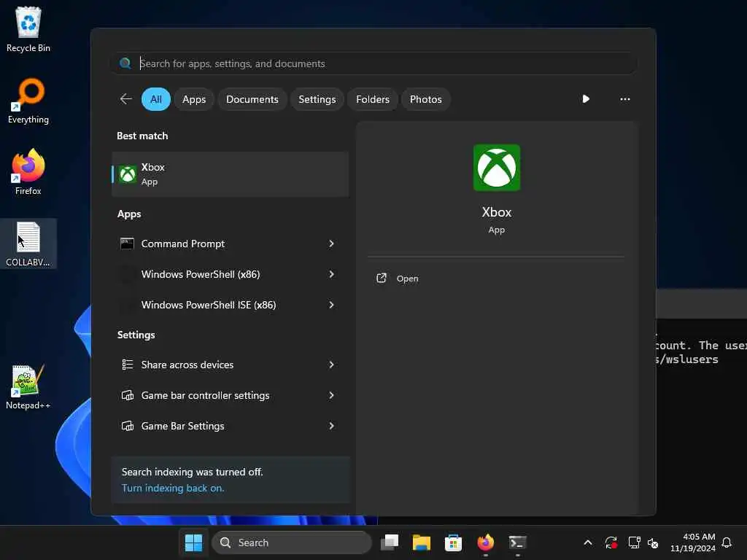Click the play arrow button beside filters
The height and width of the screenshot is (560, 747).
pyautogui.click(x=586, y=99)
